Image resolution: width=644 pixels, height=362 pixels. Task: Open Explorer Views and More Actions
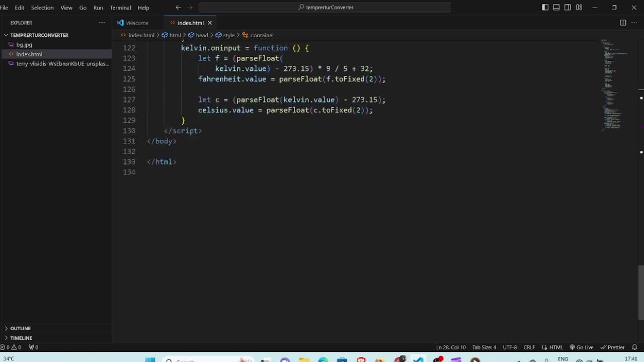click(102, 23)
